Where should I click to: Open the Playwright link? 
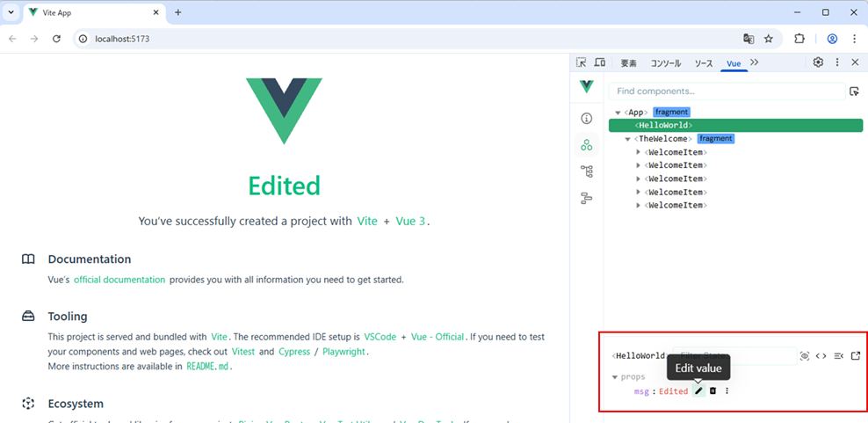tap(344, 352)
